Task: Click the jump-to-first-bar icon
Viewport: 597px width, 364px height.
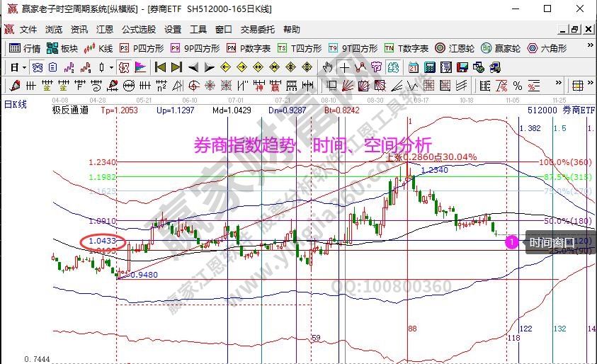Action: pos(160,67)
